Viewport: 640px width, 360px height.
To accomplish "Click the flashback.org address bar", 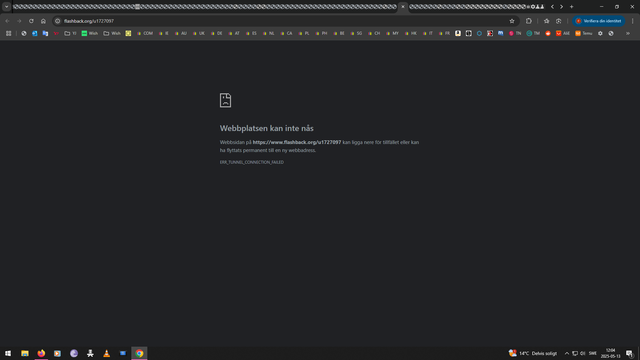I will pyautogui.click(x=285, y=21).
